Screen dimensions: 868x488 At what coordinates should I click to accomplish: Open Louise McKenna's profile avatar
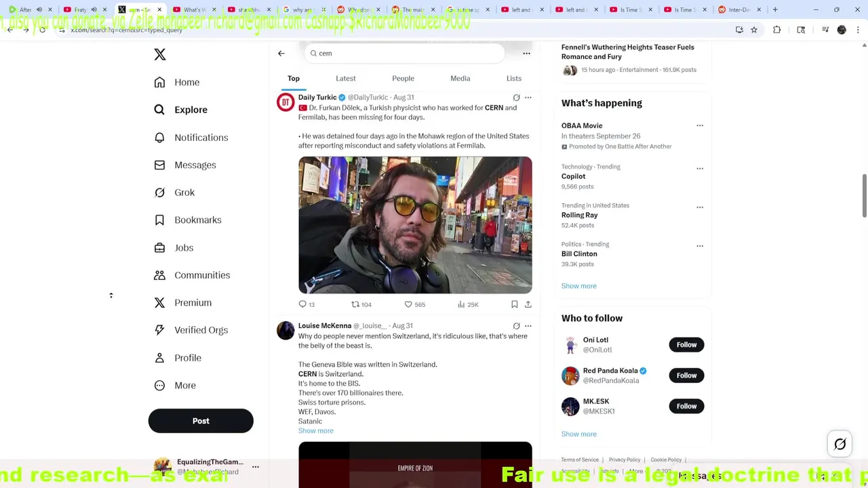(285, 331)
